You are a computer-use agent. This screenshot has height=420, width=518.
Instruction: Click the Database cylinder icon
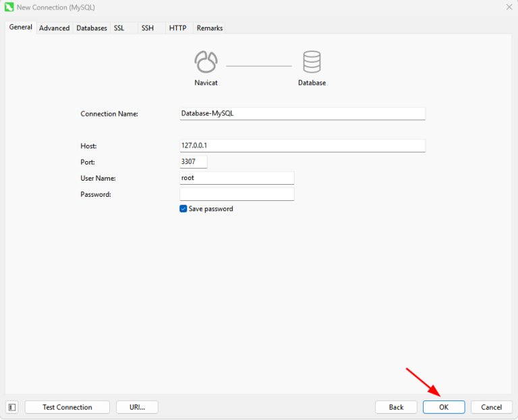click(x=312, y=62)
